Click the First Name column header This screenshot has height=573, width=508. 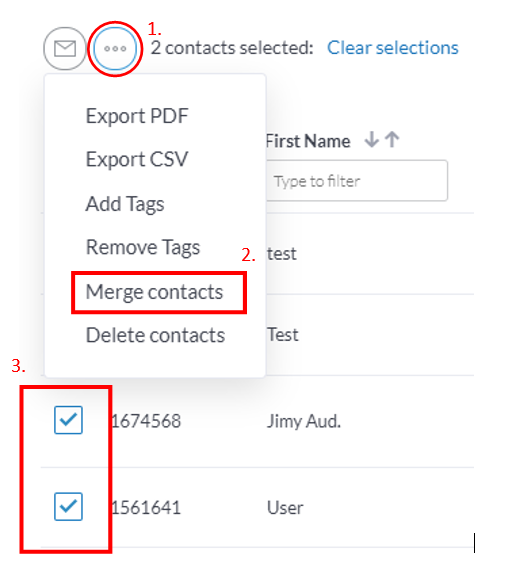(308, 141)
